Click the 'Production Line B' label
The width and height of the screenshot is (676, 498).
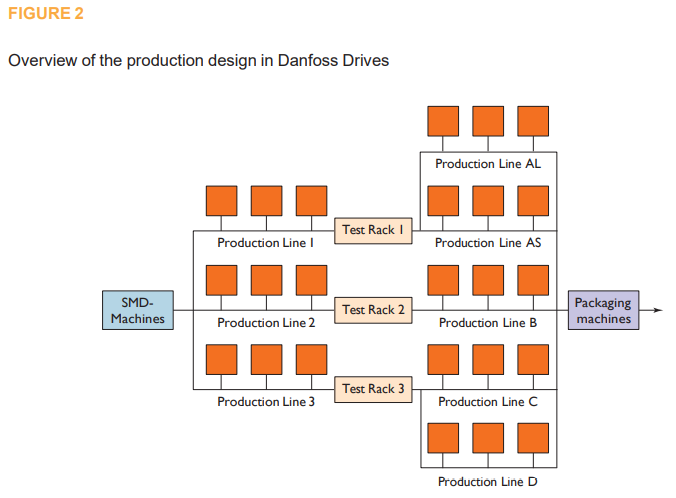[x=488, y=323]
